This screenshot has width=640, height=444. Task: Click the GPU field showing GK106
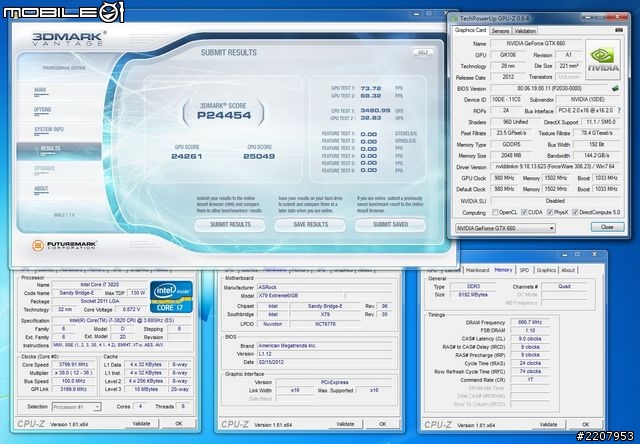pyautogui.click(x=508, y=55)
